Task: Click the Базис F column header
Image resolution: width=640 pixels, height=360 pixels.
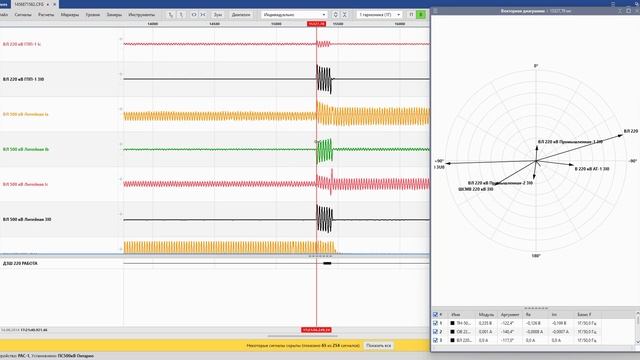Action: pos(584,315)
